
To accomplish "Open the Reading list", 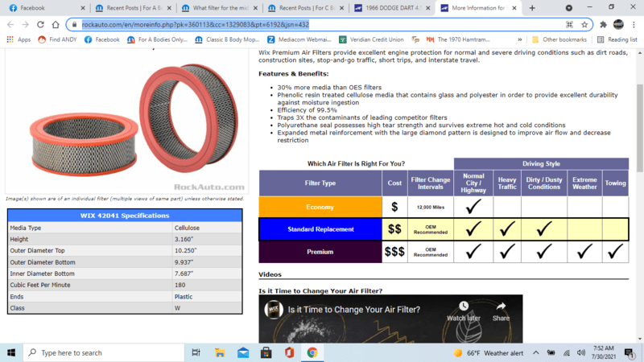I will (617, 39).
